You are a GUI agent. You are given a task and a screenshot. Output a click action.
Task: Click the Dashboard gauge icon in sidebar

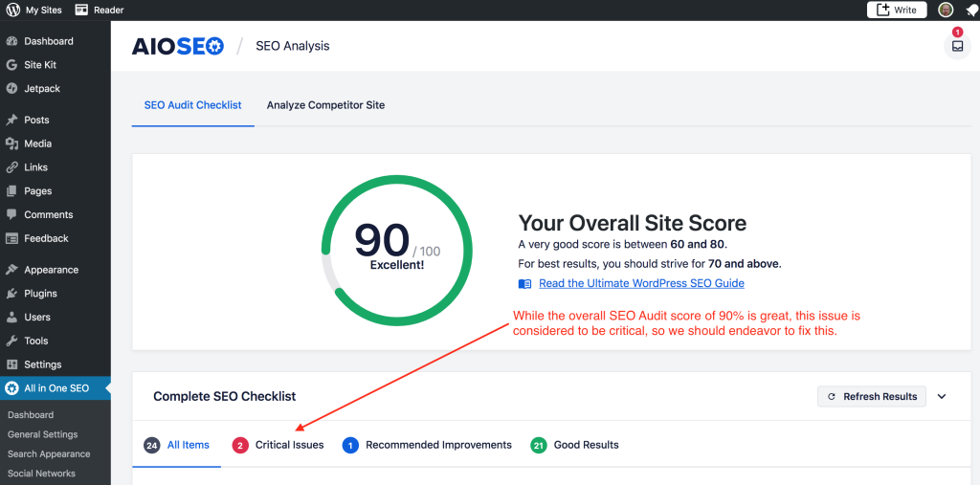click(x=11, y=41)
